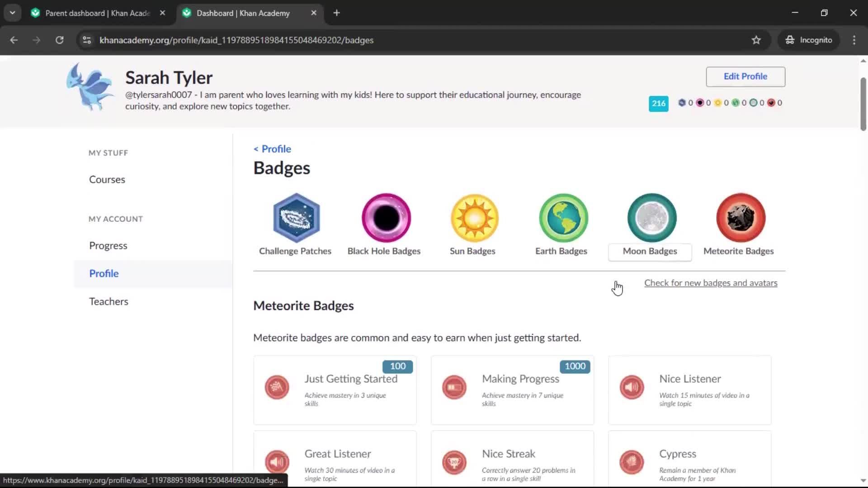Click the address bar URL
The width and height of the screenshot is (868, 488).
(236, 40)
